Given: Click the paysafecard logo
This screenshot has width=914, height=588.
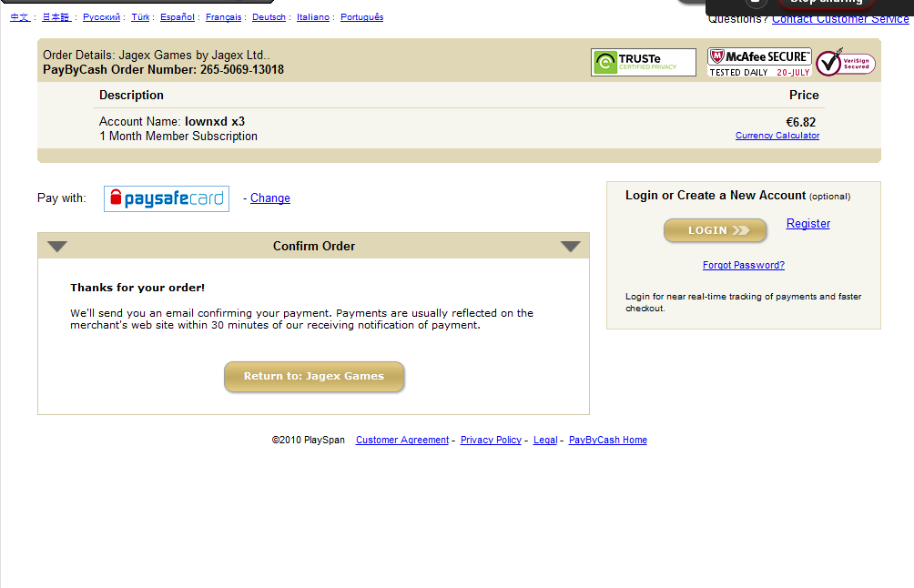Looking at the screenshot, I should coord(167,198).
